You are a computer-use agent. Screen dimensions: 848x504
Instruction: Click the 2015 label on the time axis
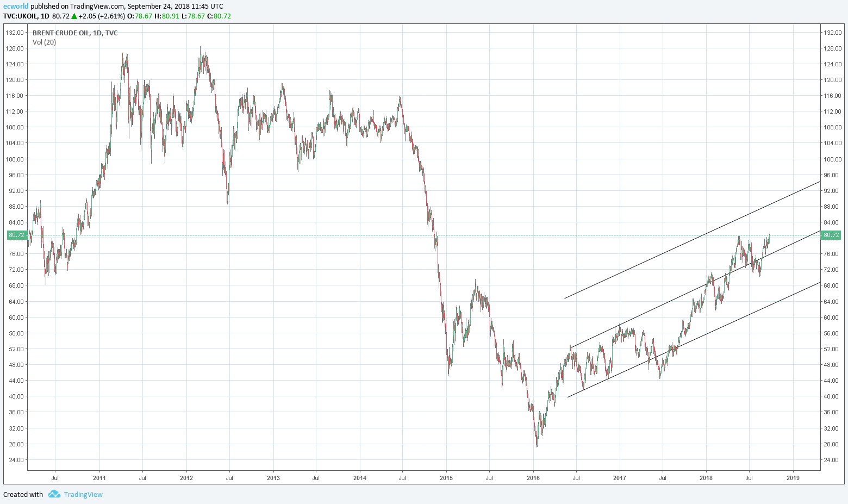coord(446,478)
